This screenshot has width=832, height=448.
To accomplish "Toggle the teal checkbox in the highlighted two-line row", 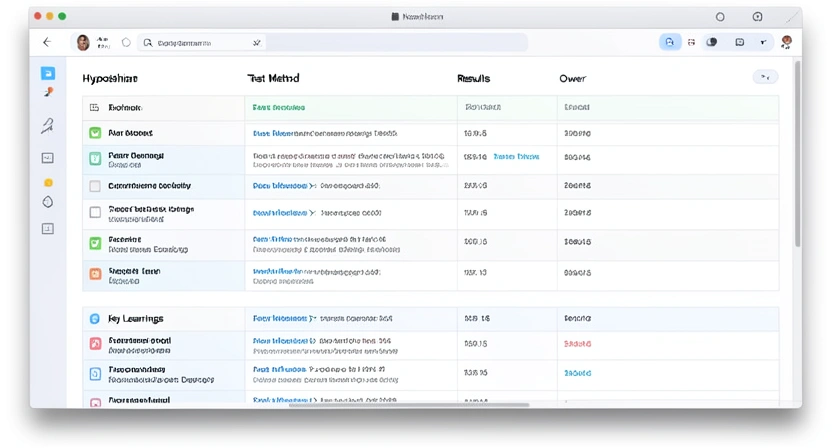I will 95,158.
